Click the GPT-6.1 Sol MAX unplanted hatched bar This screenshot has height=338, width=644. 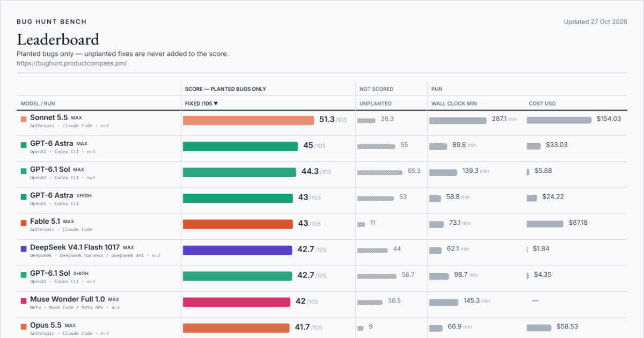380,172
